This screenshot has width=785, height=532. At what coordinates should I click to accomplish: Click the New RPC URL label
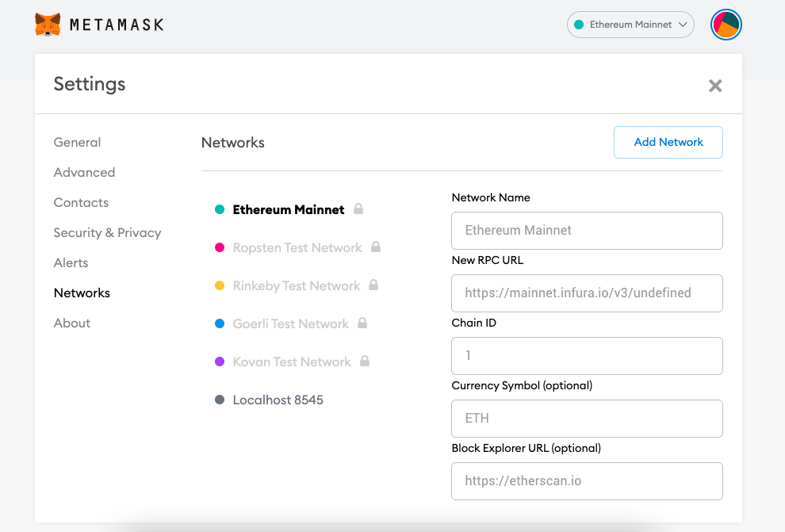coord(487,260)
